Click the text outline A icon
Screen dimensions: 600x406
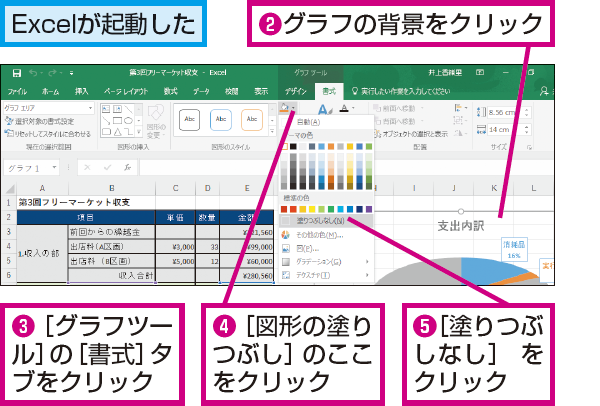click(344, 109)
